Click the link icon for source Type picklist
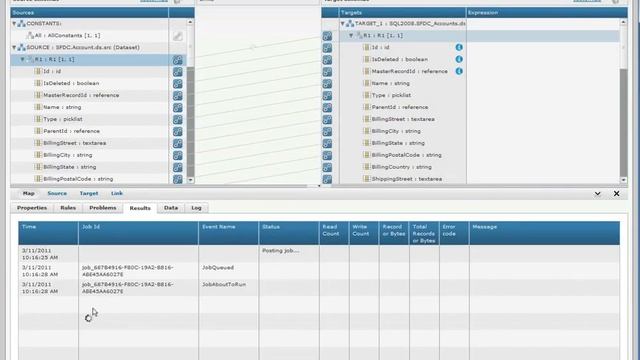Viewport: 640px width, 360px height. pyautogui.click(x=178, y=120)
